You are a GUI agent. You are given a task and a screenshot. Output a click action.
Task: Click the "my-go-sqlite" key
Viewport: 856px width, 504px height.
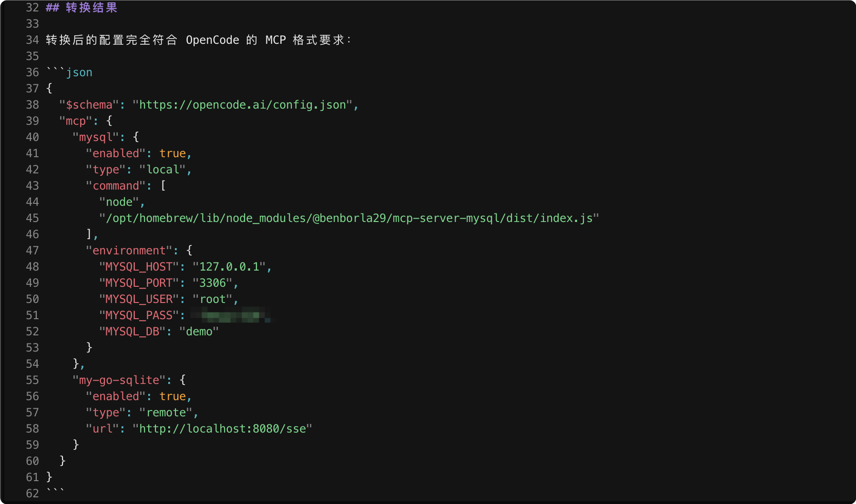pyautogui.click(x=119, y=380)
